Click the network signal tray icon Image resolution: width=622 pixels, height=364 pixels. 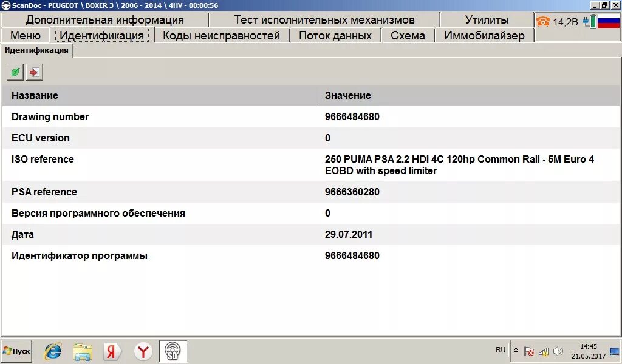coord(544,351)
